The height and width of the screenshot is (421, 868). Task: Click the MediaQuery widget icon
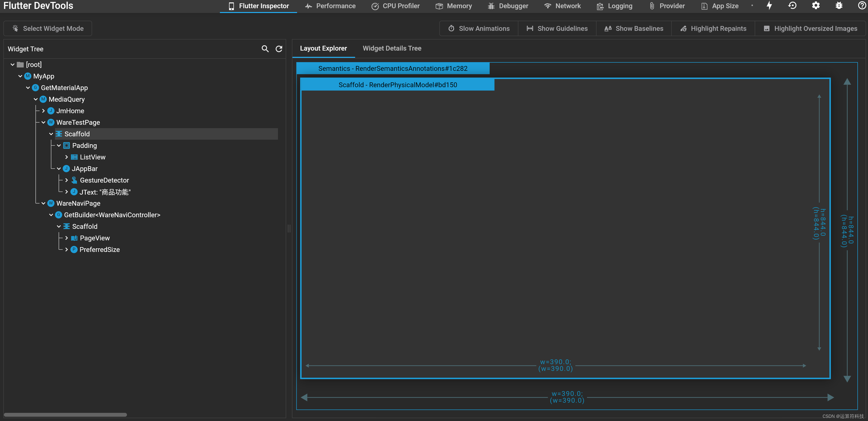pyautogui.click(x=43, y=99)
